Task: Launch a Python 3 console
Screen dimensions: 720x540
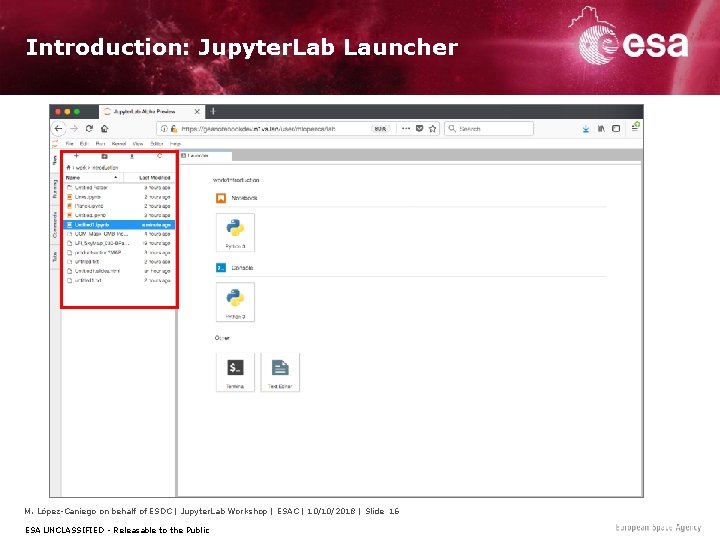Action: (x=235, y=302)
